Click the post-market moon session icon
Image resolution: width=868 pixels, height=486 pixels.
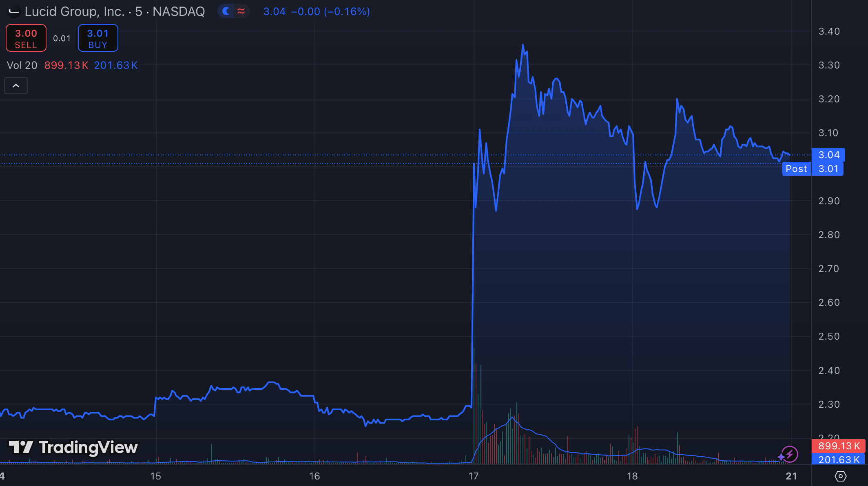(226, 11)
